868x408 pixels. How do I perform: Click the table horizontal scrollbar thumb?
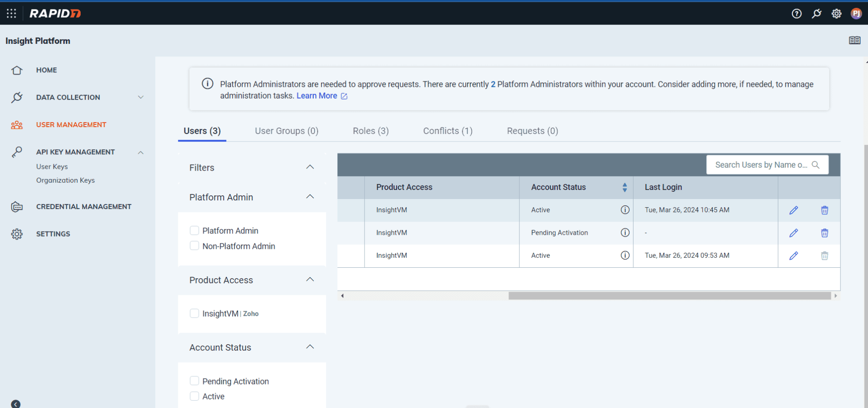pyautogui.click(x=669, y=296)
